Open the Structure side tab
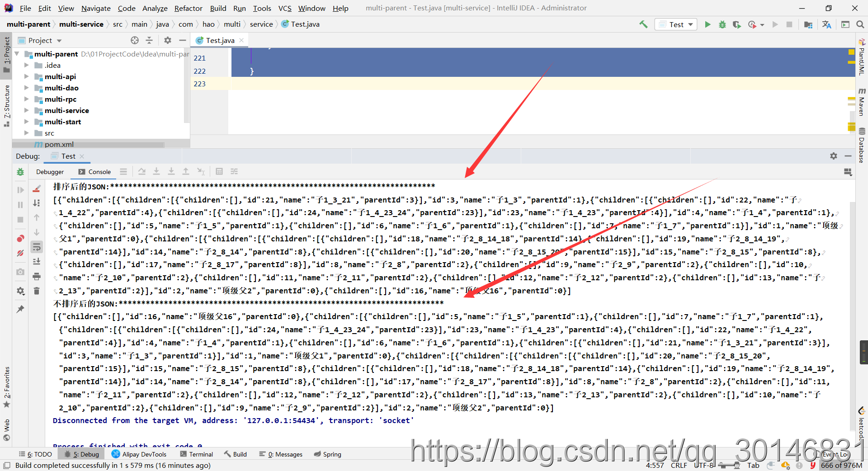The image size is (868, 471). pyautogui.click(x=7, y=106)
